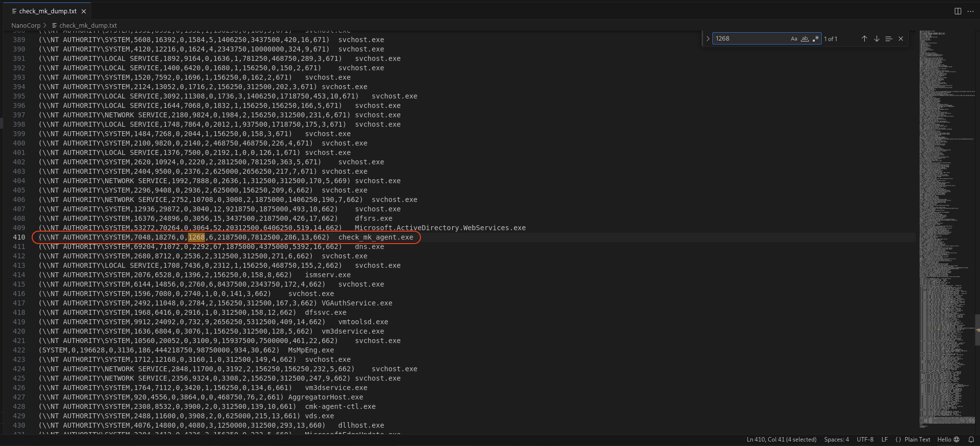Close the check_mk_dump.txt tab
980x446 pixels.
[84, 11]
